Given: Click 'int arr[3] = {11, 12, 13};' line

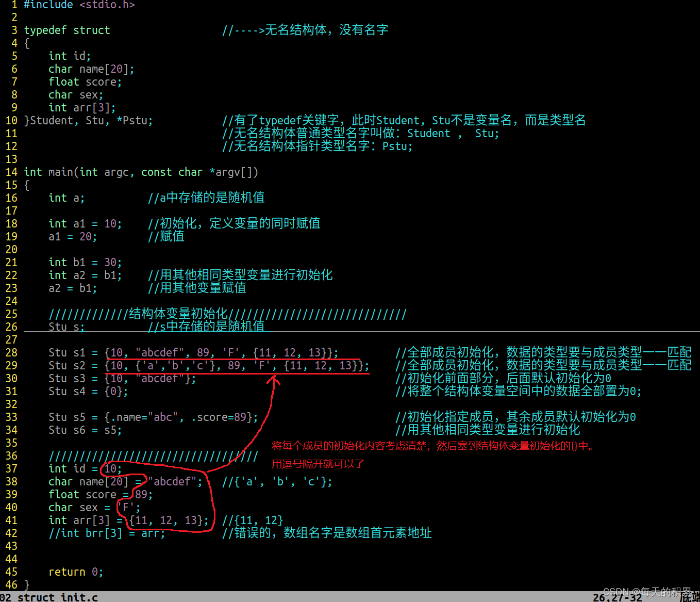Looking at the screenshot, I should 128,520.
